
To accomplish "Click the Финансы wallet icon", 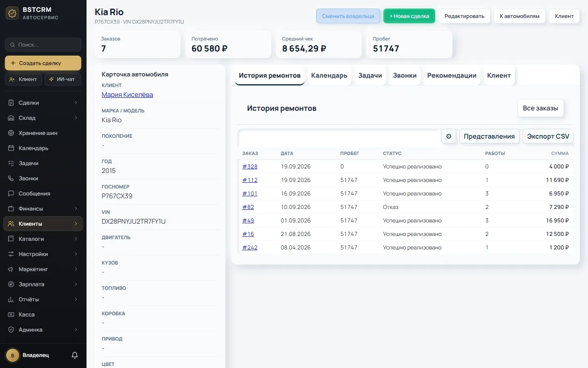I will 11,209.
